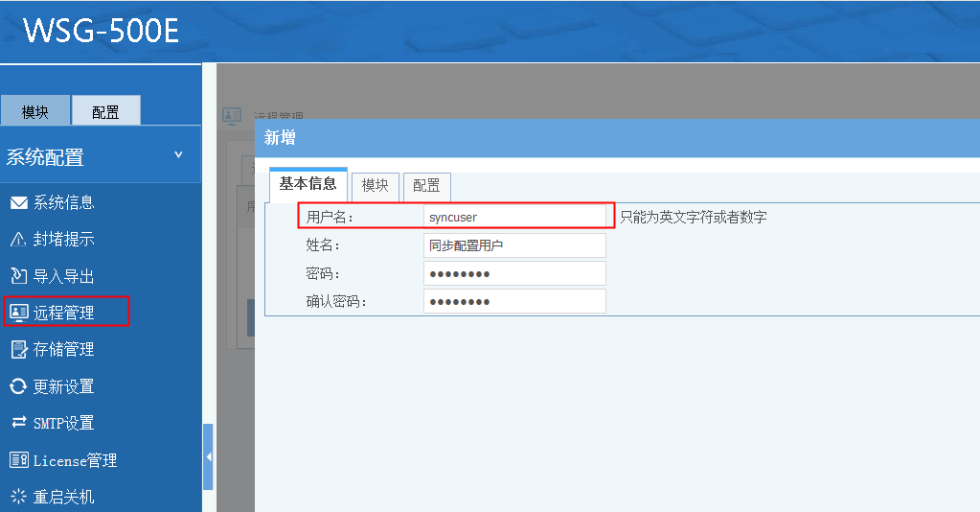This screenshot has width=980, height=512.
Task: Click the 姓名 input field
Action: coord(514,245)
